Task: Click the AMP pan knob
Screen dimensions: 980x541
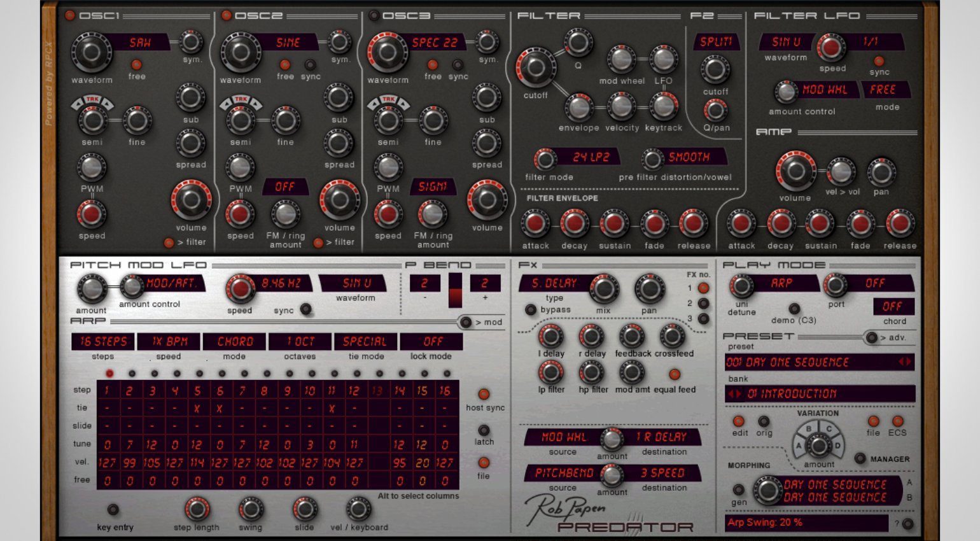Action: (x=881, y=172)
